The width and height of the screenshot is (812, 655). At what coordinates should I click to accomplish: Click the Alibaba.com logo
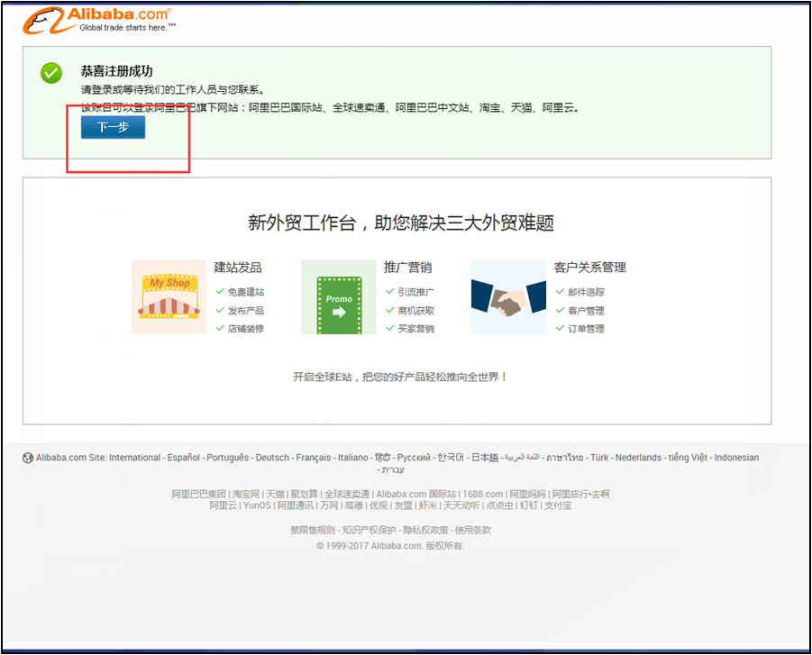99,20
